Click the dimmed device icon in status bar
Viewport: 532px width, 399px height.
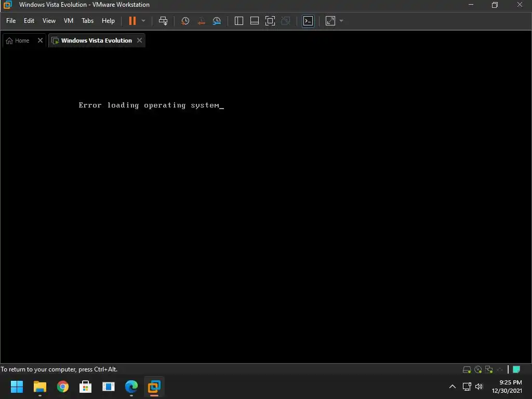(x=500, y=369)
